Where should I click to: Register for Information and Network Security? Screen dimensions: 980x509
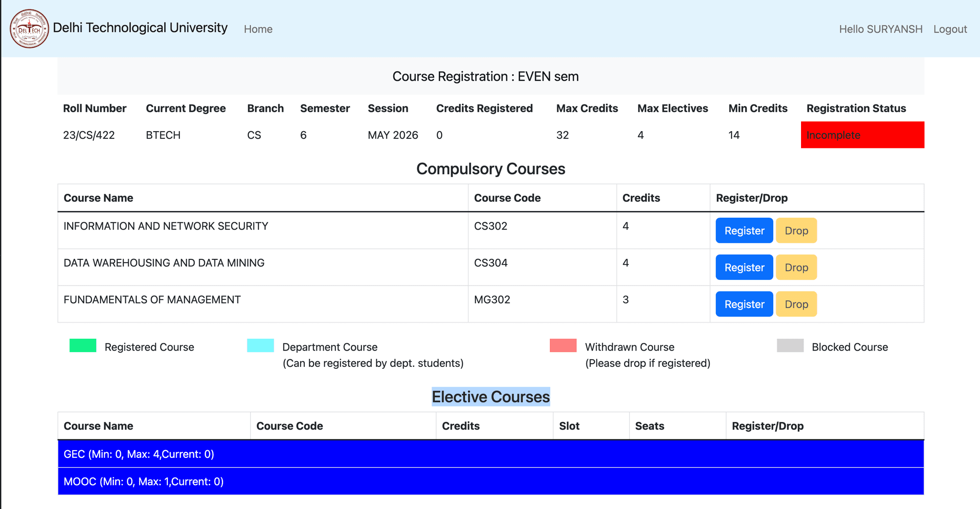click(744, 231)
